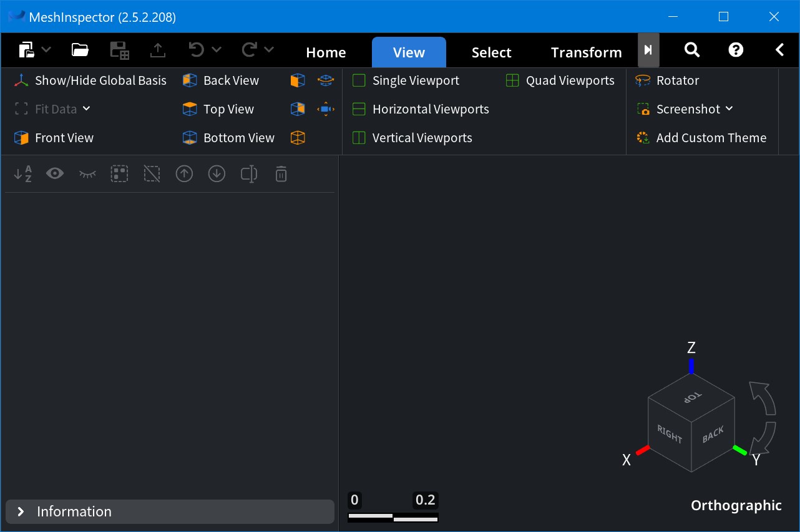Click the Screenshot button
Viewport: 800px width, 532px height.
(678, 109)
